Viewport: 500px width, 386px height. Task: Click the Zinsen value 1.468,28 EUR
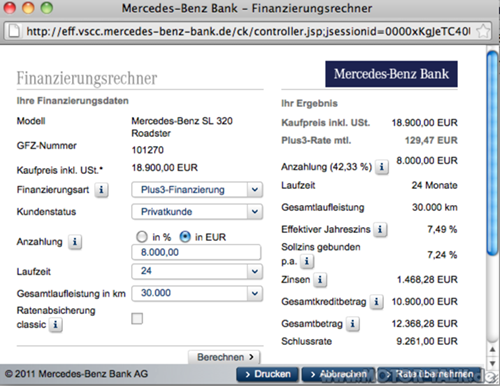[427, 280]
